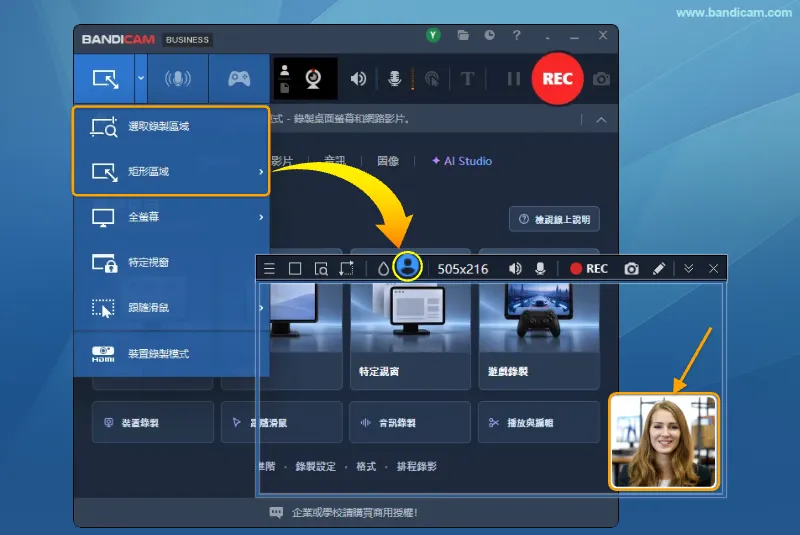Expand the 全螢幕 submenu arrow
Image resolution: width=800 pixels, height=535 pixels.
tap(261, 217)
